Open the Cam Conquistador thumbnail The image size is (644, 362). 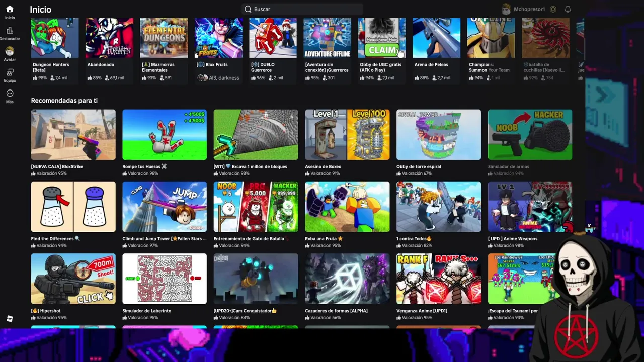(256, 279)
